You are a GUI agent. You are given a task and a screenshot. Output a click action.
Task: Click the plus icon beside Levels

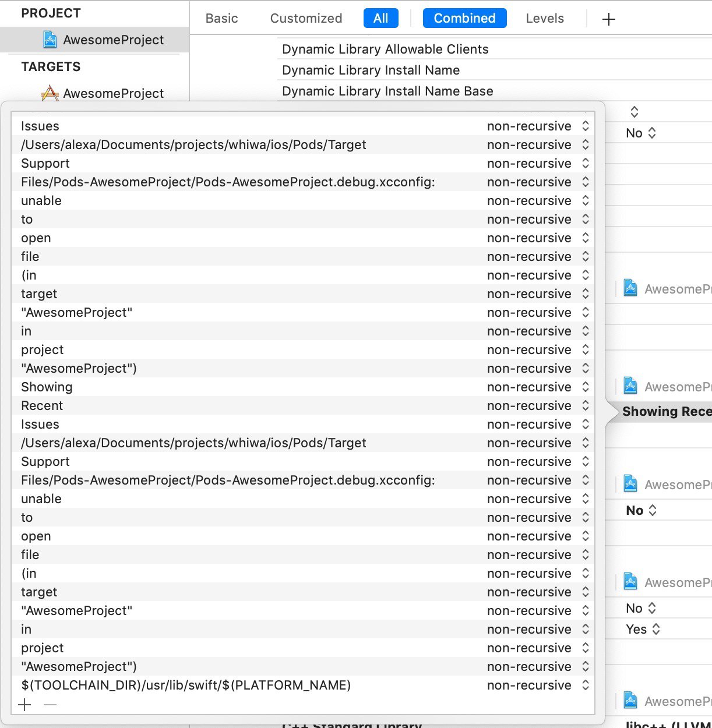[609, 19]
